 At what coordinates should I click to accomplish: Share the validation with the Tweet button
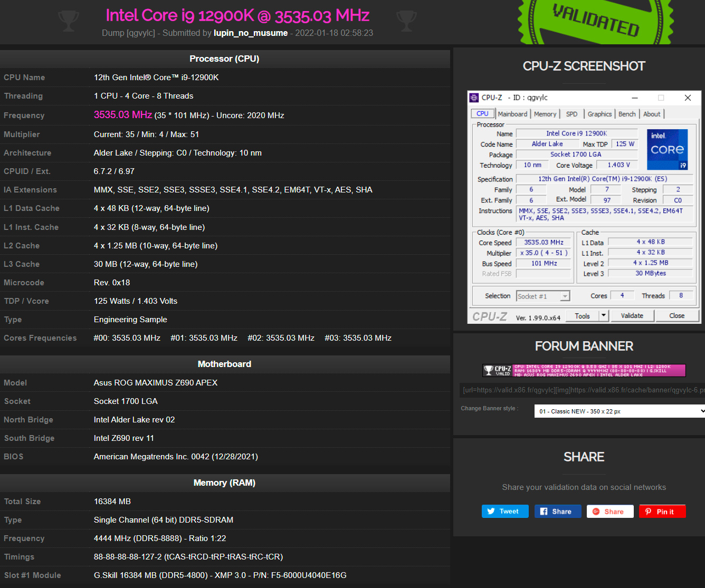(505, 512)
